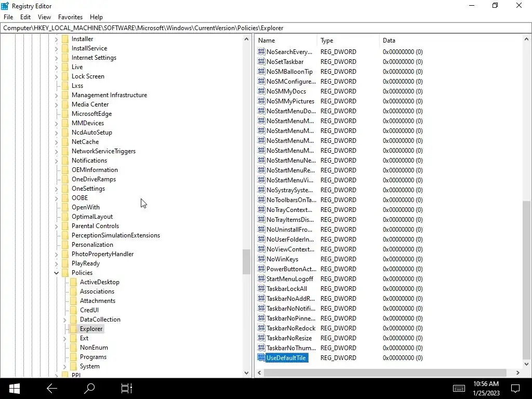Click the DWORD icon beside TaskbarNoResize

[x=261, y=338]
